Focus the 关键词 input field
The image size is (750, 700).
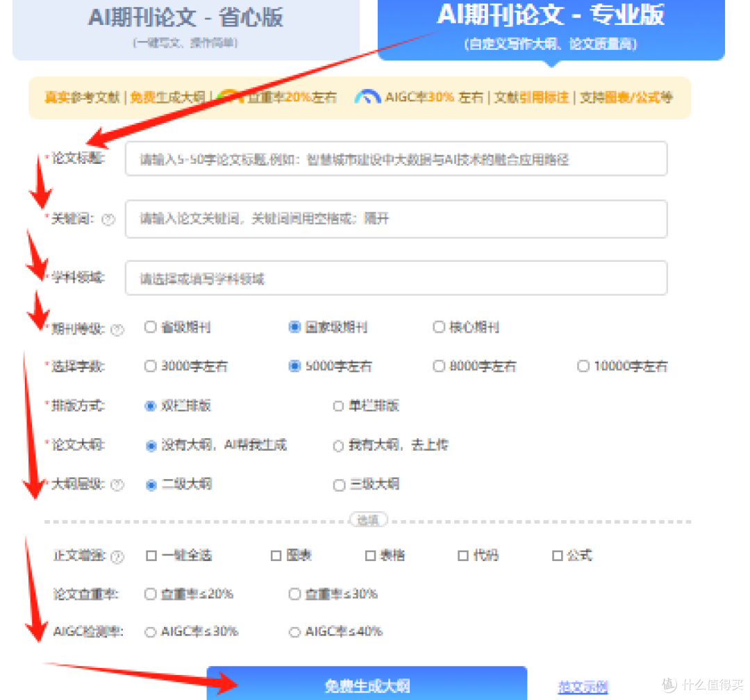pyautogui.click(x=396, y=219)
